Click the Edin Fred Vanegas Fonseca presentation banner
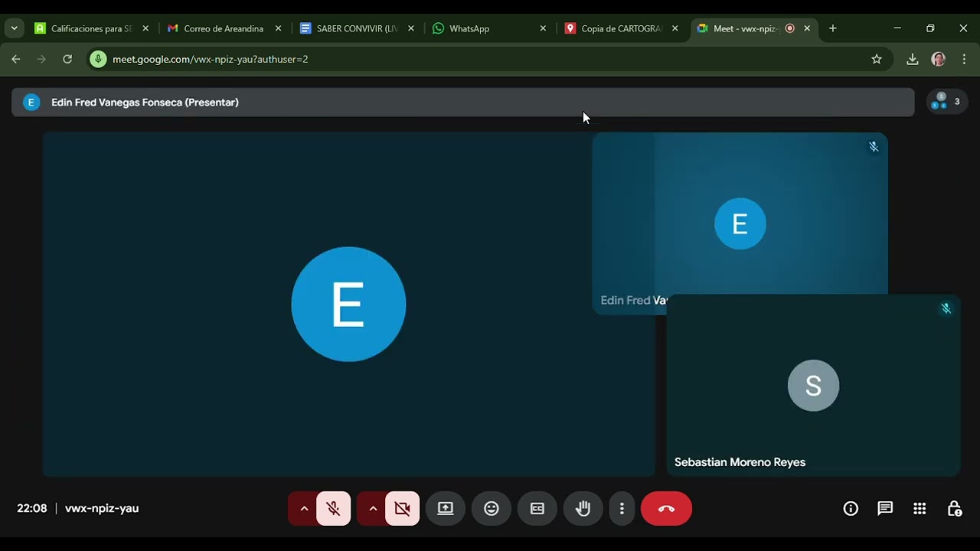 [462, 103]
